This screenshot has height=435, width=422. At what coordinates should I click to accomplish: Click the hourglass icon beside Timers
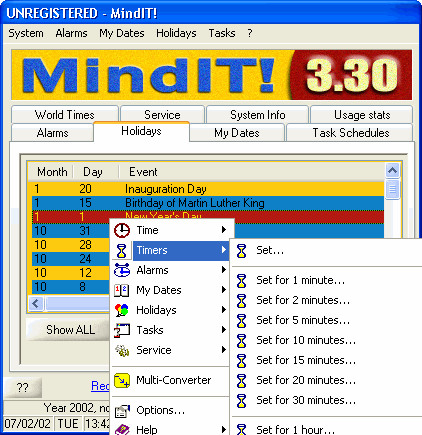[122, 250]
